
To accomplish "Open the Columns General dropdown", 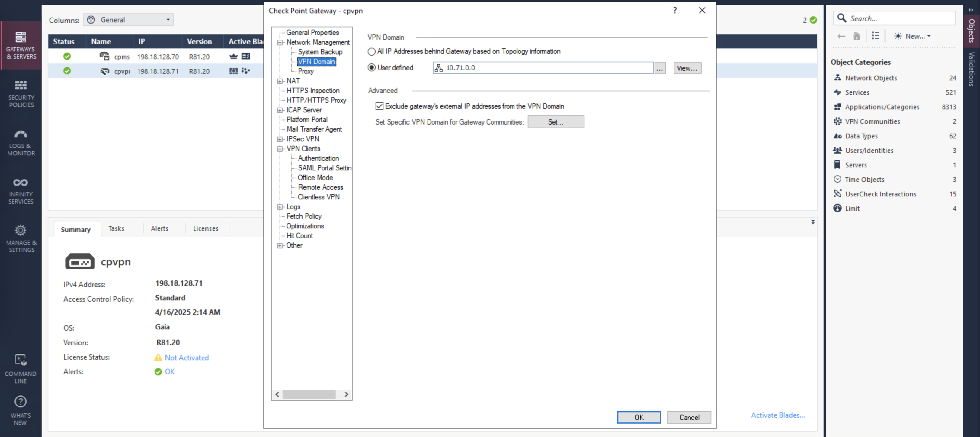I will (x=129, y=20).
